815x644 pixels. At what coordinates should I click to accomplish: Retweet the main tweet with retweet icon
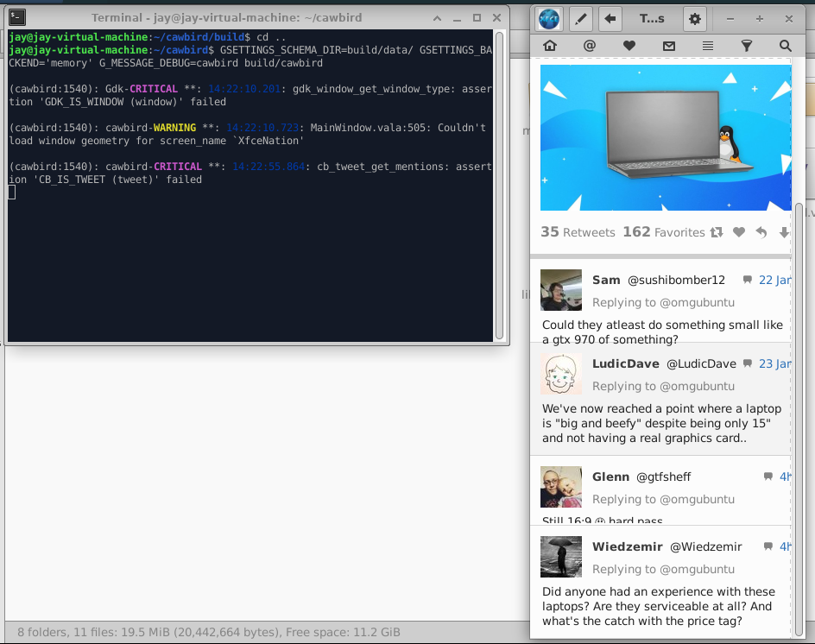(717, 232)
